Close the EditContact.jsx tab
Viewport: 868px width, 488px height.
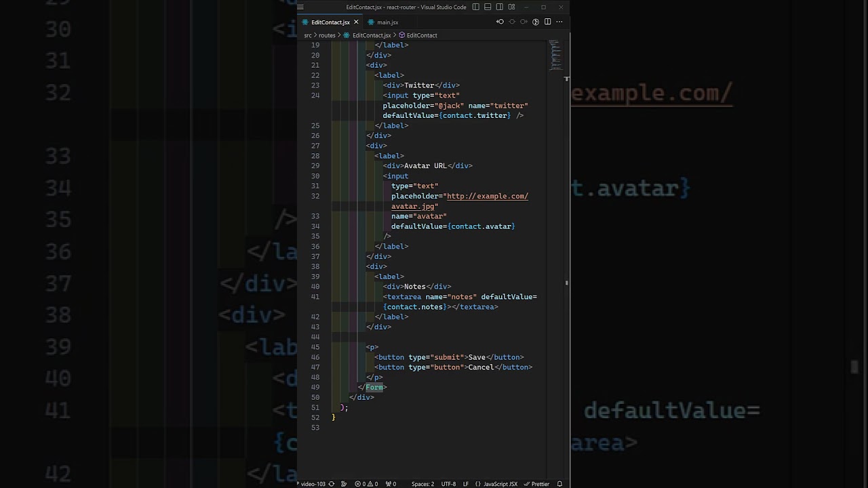click(x=356, y=22)
